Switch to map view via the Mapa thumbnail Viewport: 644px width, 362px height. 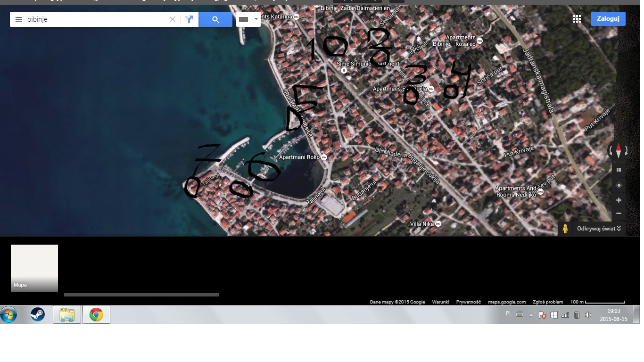(x=34, y=268)
